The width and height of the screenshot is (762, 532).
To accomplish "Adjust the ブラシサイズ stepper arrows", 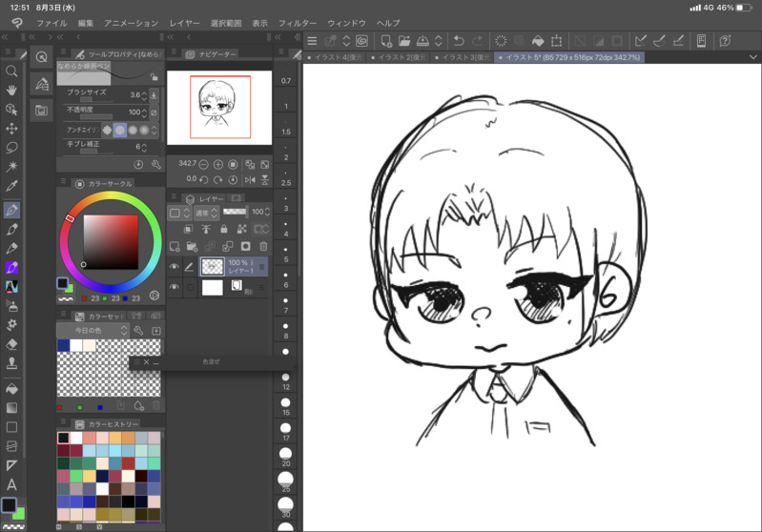I will (144, 95).
